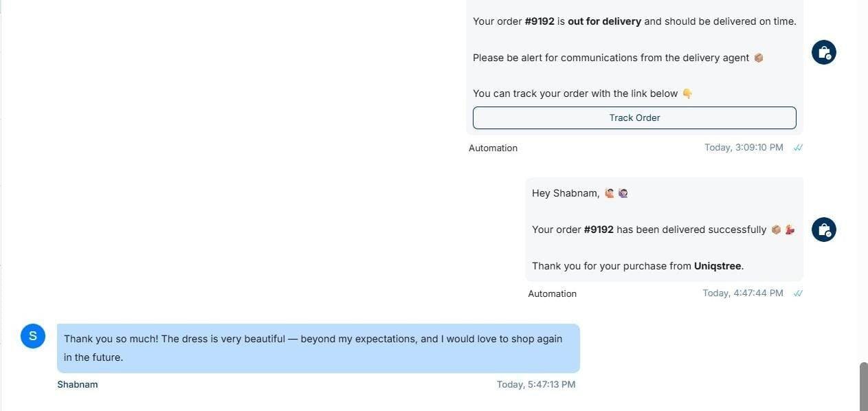Click the 'Today, 5:47:13 PM' timestamp

click(x=536, y=385)
